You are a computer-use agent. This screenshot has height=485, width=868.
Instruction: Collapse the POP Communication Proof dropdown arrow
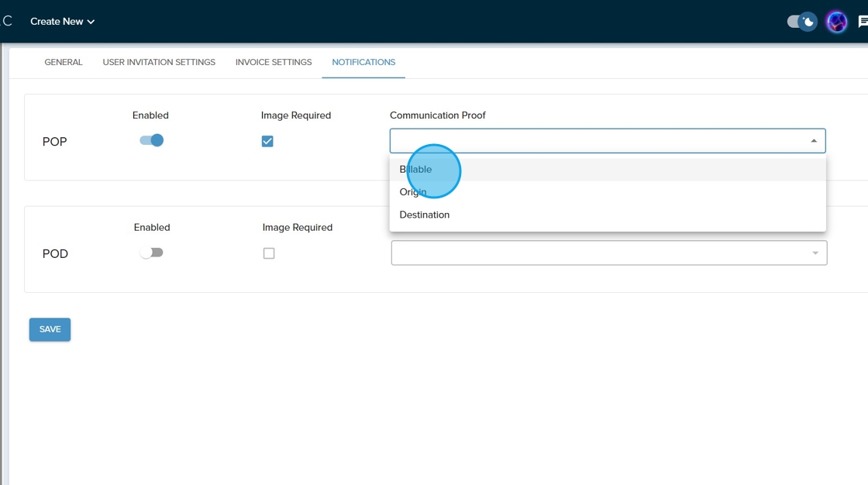pos(814,141)
